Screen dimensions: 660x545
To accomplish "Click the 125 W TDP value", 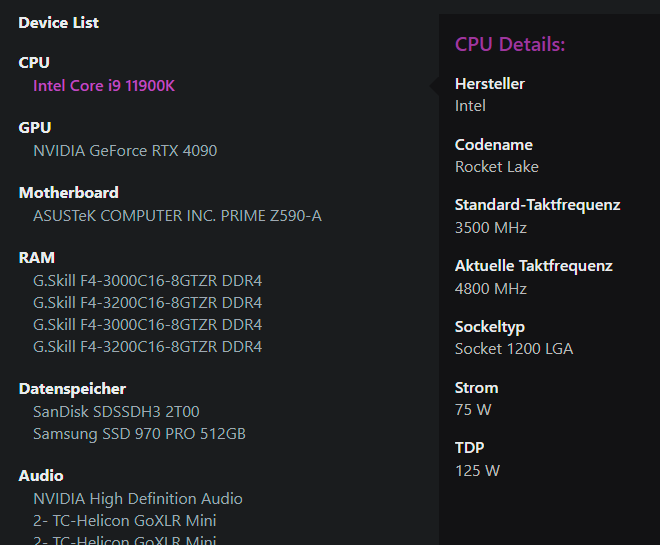I will click(477, 470).
